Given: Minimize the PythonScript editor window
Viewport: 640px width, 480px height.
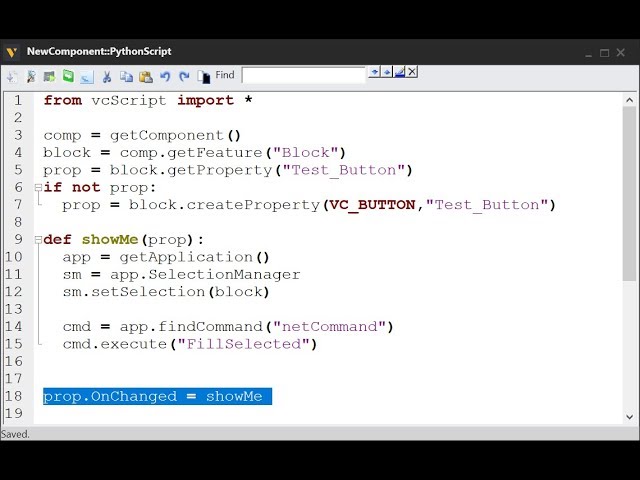Looking at the screenshot, I should click(588, 53).
